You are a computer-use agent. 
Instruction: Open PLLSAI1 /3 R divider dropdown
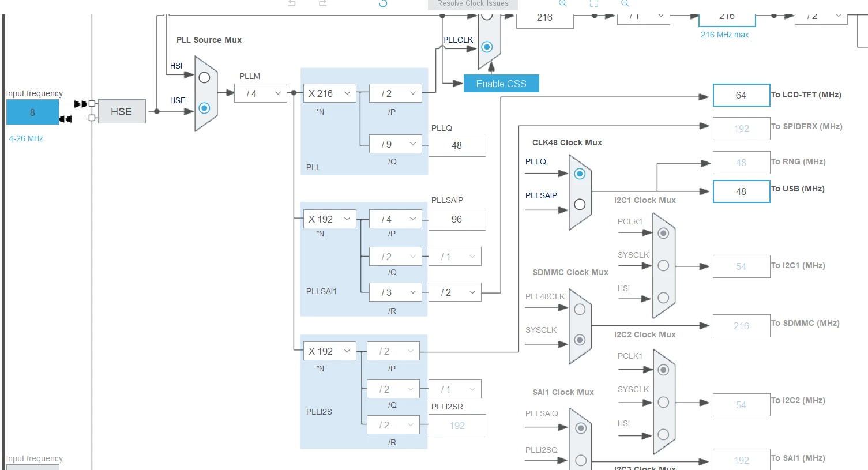(395, 292)
